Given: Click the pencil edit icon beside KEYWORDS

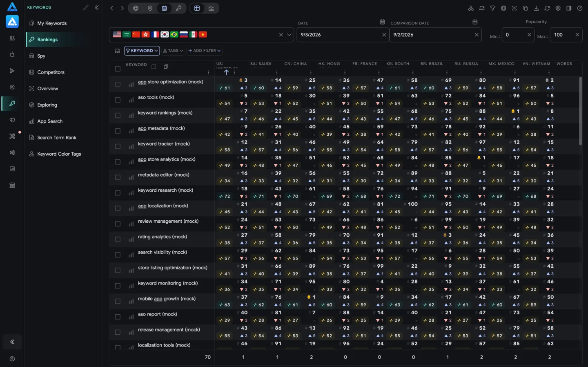Looking at the screenshot, I should coord(85,7).
